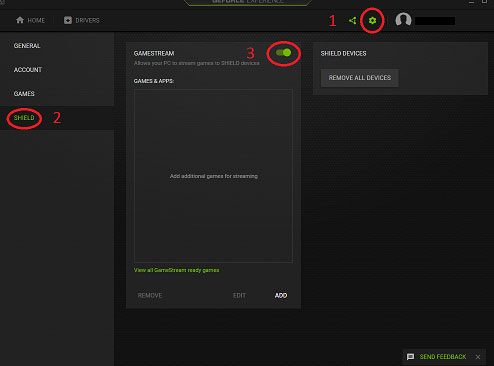Viewport: 494px width, 366px height.
Task: Switch to the Drivers tab
Action: (82, 20)
